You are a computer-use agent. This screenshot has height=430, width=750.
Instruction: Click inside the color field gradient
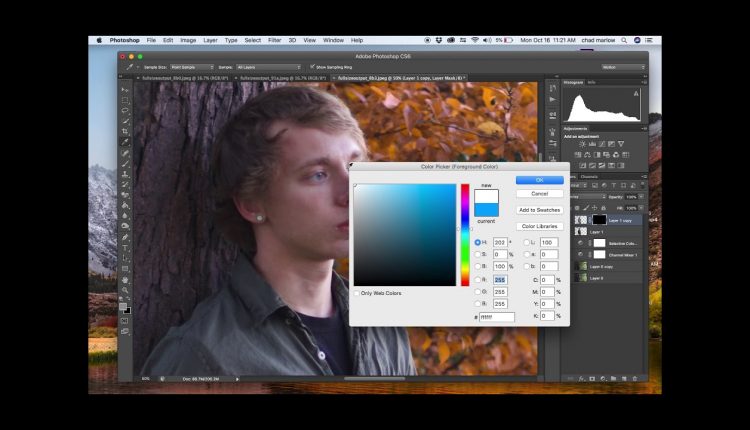pyautogui.click(x=405, y=235)
